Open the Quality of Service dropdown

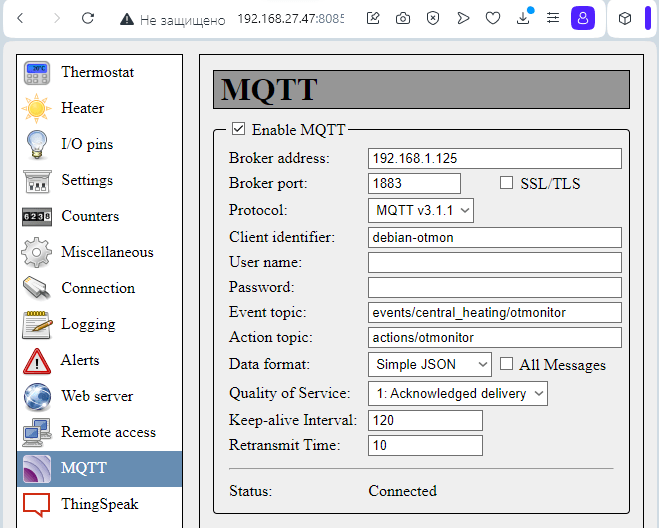pyautogui.click(x=457, y=393)
